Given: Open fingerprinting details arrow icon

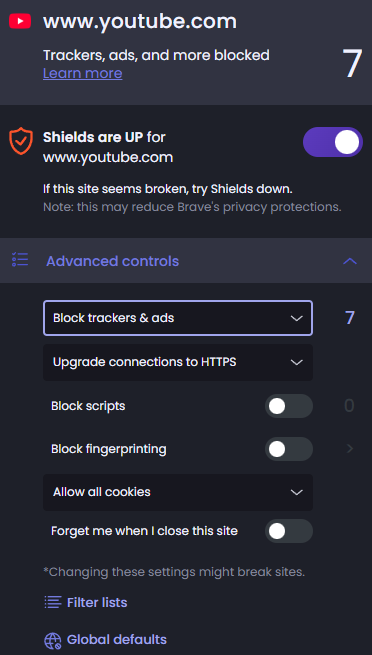Looking at the screenshot, I should [x=349, y=449].
